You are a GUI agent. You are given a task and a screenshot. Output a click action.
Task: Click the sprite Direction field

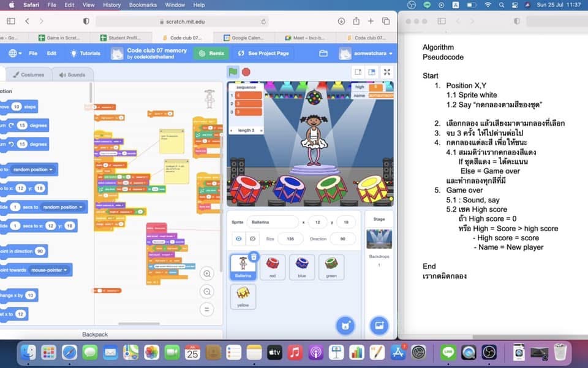[342, 239]
